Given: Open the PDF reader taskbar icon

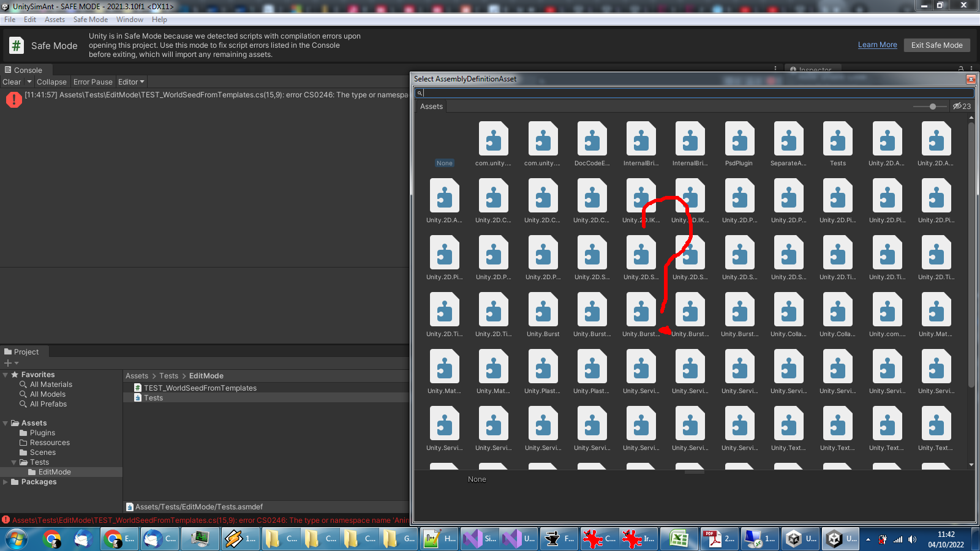Looking at the screenshot, I should point(719,539).
